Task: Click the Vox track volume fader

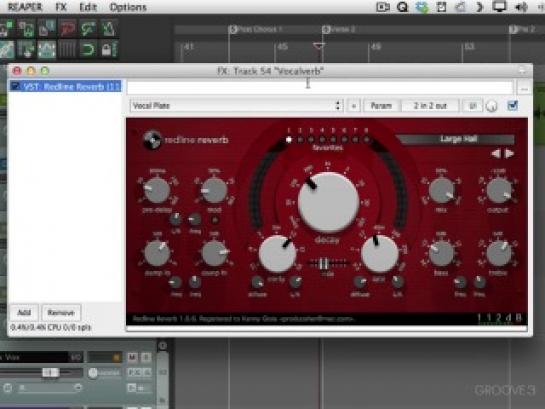Action: point(50,373)
